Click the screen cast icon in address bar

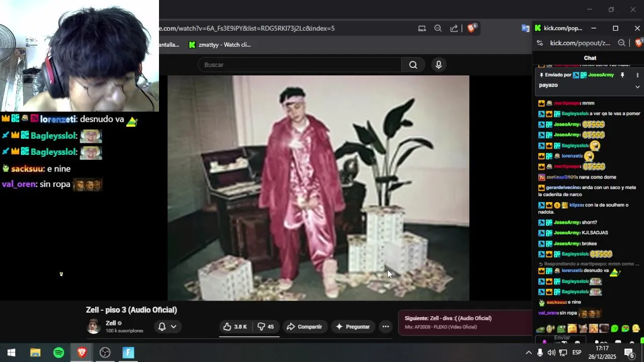pos(422,29)
